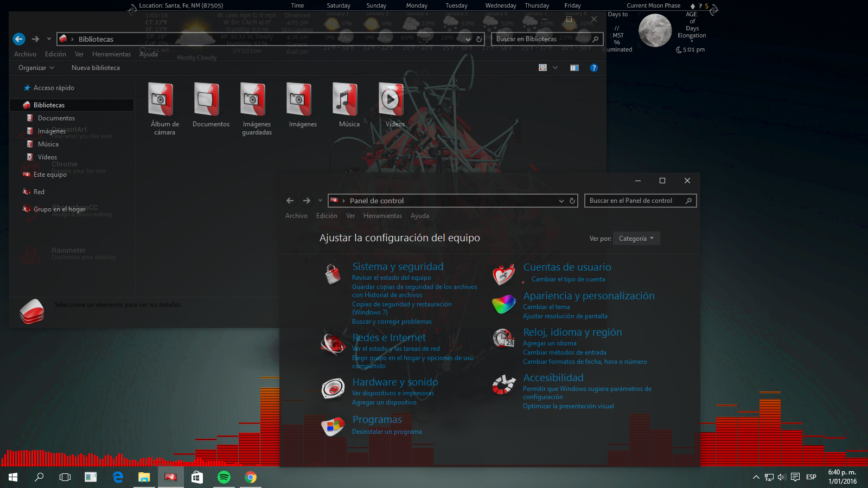Refresh the Panel de control window
868x488 pixels.
pyautogui.click(x=572, y=201)
